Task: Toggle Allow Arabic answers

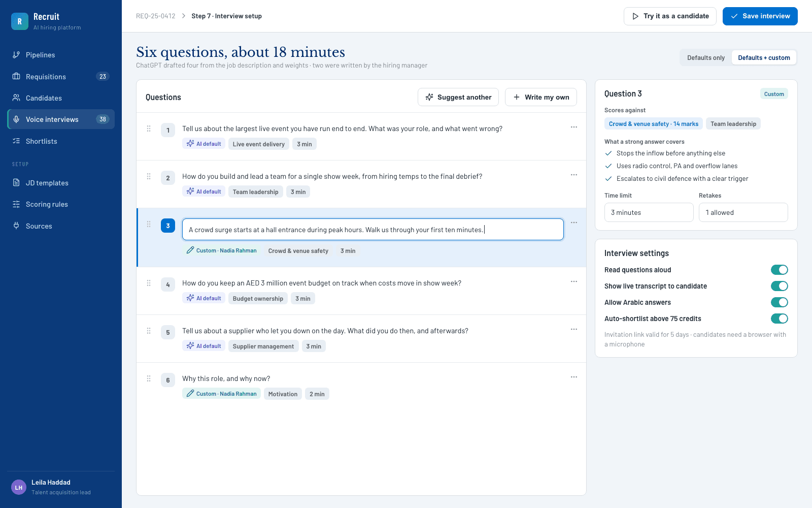Action: point(780,302)
